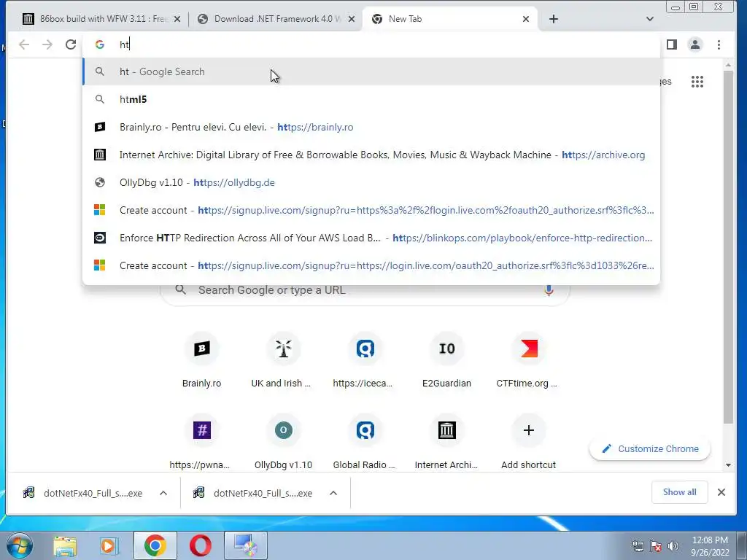Launch Opera from the taskbar
747x560 pixels.
point(201,545)
